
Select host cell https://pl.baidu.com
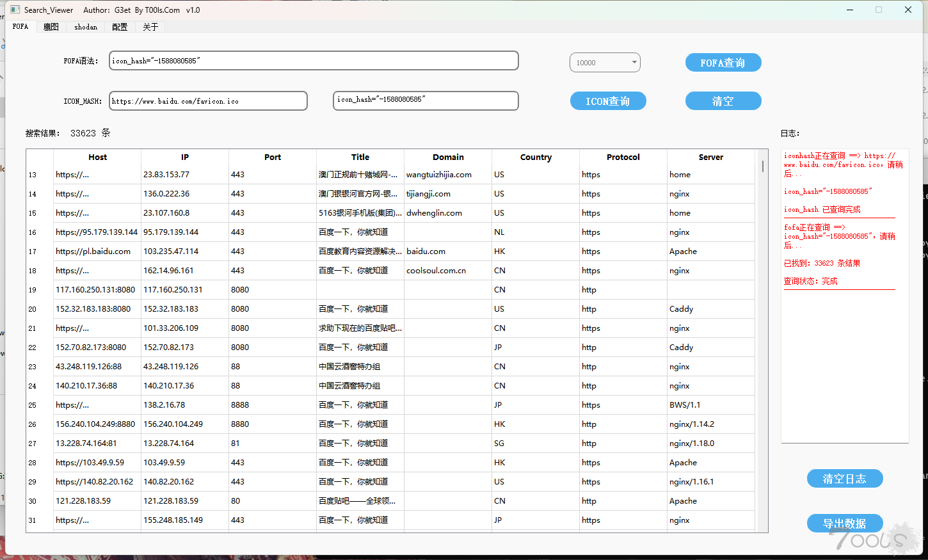pyautogui.click(x=97, y=252)
